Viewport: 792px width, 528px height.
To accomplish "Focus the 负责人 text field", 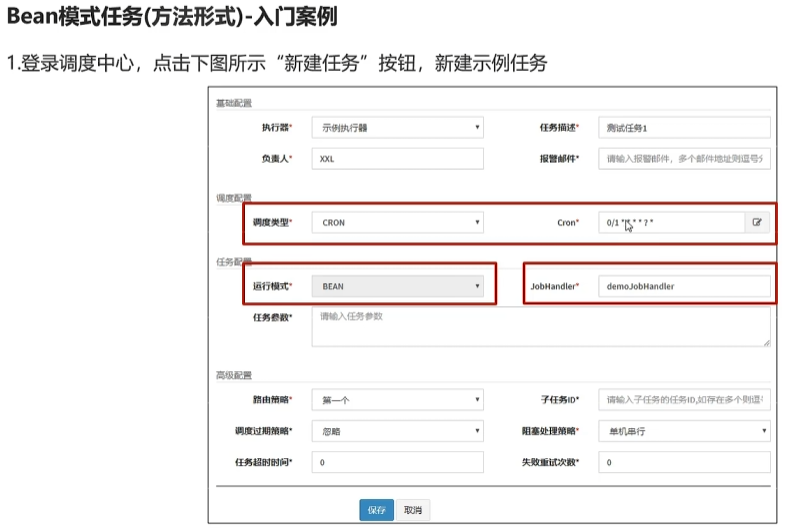I will (397, 159).
